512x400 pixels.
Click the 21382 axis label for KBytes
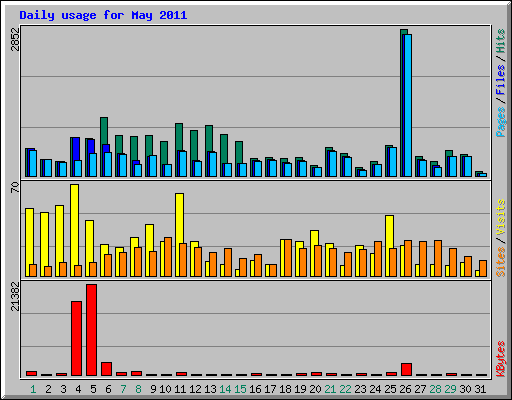point(15,297)
